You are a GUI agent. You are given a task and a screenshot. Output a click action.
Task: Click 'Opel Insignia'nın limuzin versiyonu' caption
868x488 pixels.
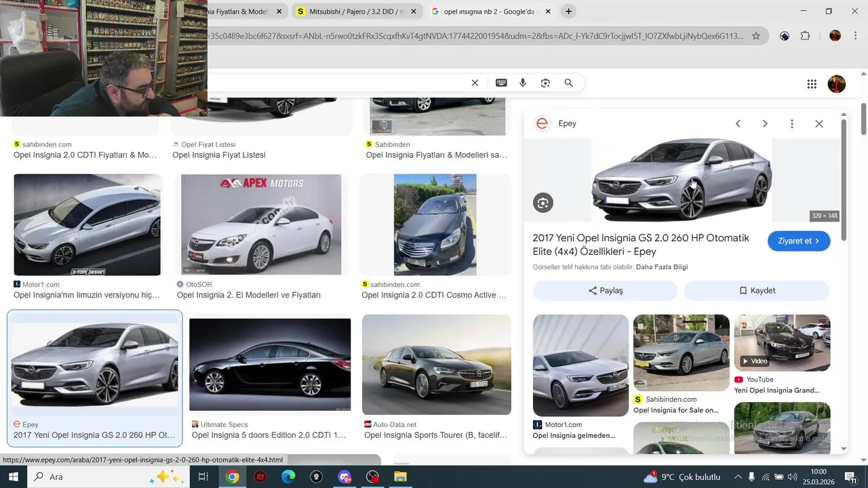click(x=87, y=296)
